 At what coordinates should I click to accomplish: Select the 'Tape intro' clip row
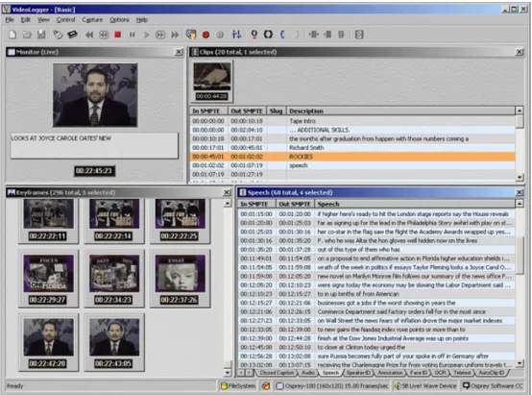[x=352, y=121]
